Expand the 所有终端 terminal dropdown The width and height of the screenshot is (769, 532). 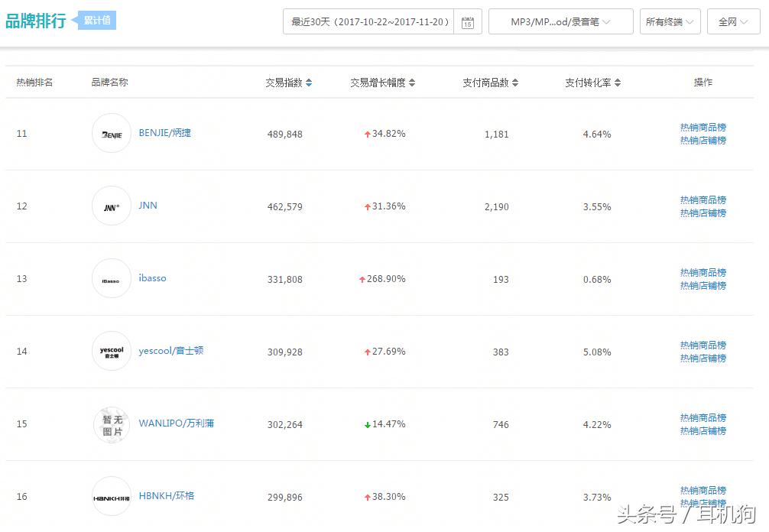tap(670, 21)
